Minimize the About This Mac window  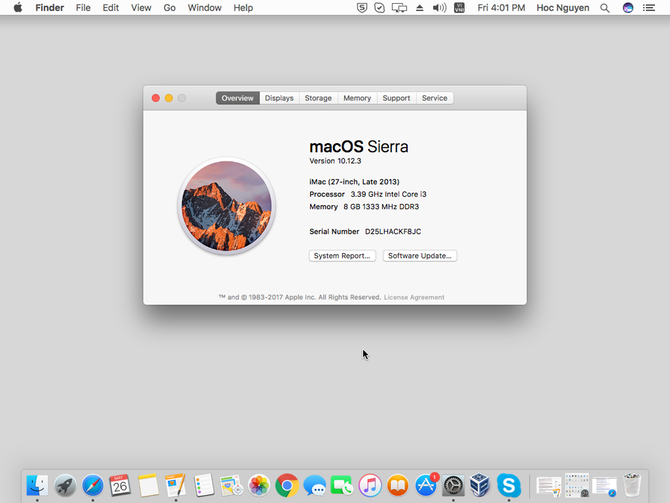pyautogui.click(x=169, y=98)
